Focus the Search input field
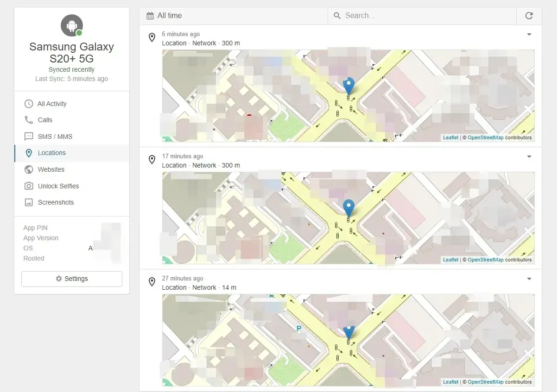 [x=422, y=16]
